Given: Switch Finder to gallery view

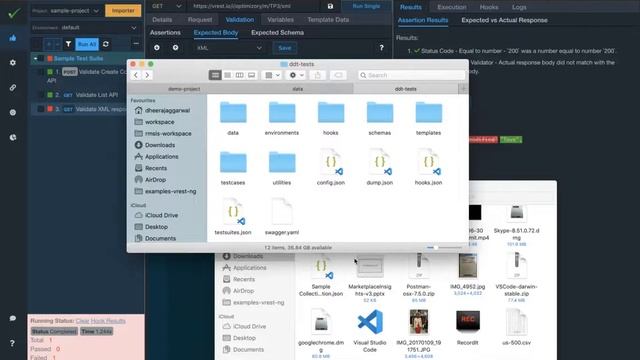Looking at the screenshot, I should pyautogui.click(x=251, y=75).
